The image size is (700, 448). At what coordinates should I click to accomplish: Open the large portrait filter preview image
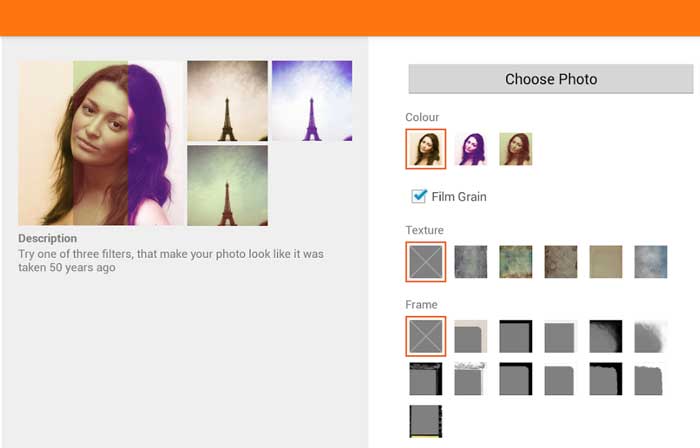(101, 143)
